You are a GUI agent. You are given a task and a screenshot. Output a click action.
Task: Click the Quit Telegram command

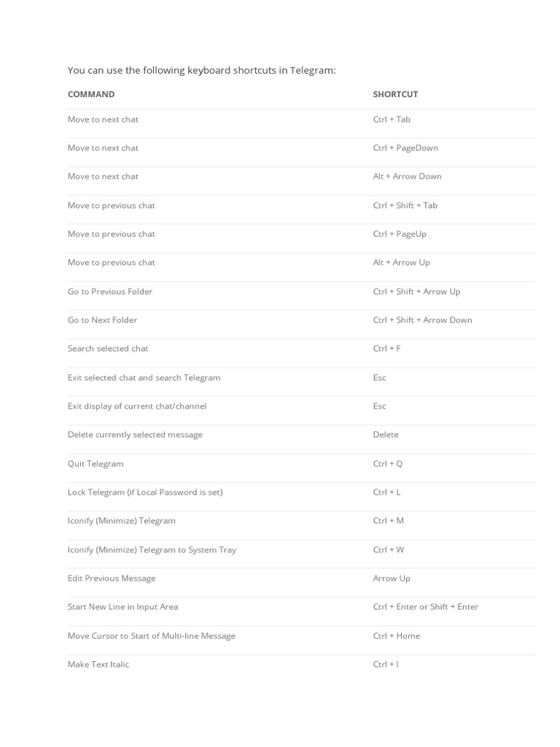[96, 463]
